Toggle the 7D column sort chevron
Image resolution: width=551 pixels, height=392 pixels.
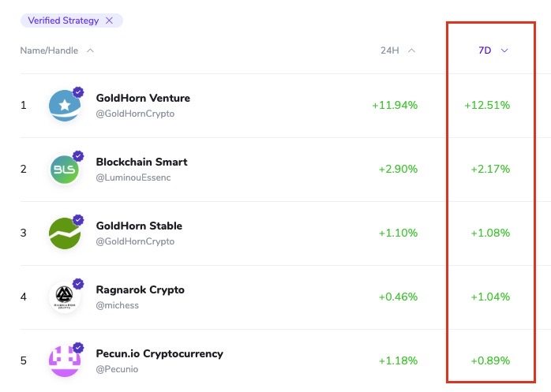504,50
